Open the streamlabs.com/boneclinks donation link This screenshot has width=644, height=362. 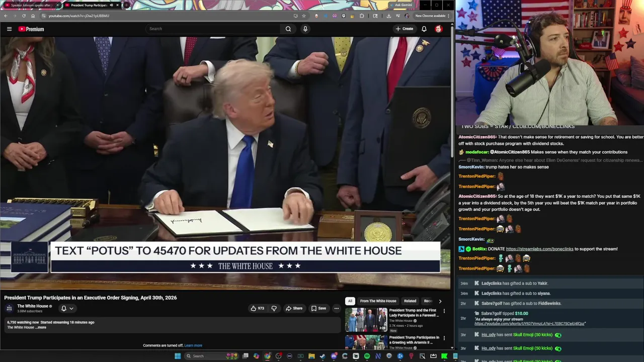coord(539,249)
